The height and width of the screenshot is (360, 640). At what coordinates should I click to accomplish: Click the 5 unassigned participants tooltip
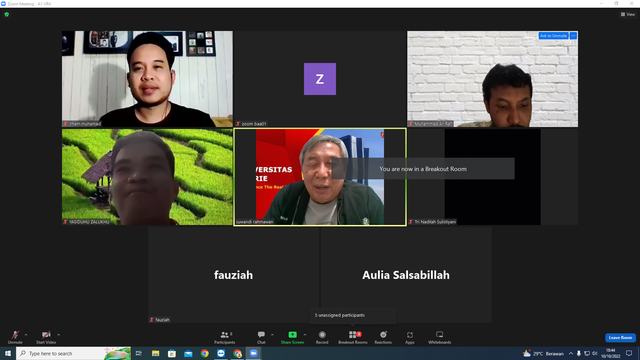click(353, 316)
